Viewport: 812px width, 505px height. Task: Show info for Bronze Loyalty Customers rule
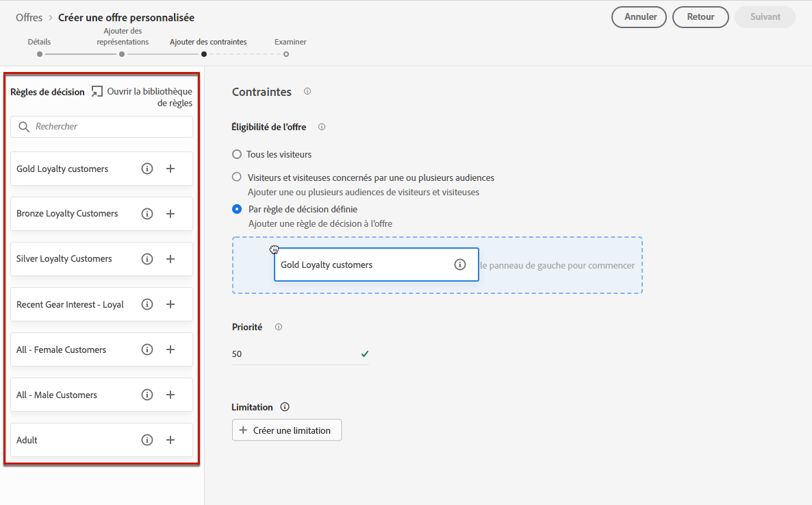147,214
